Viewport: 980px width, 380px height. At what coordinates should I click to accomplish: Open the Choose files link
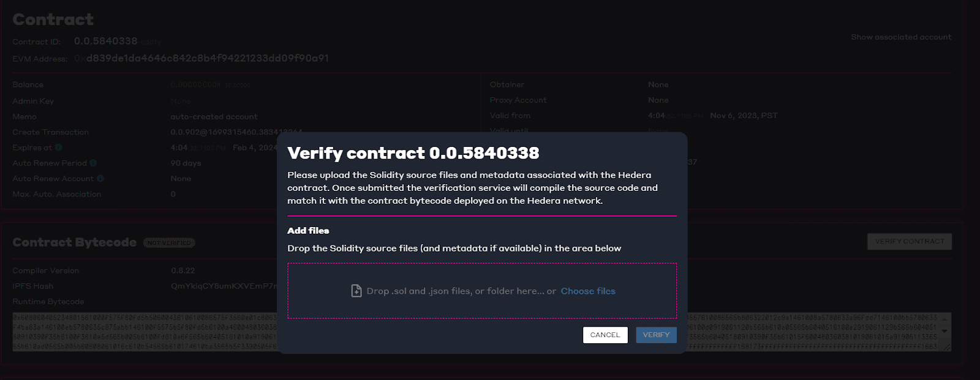click(x=588, y=291)
